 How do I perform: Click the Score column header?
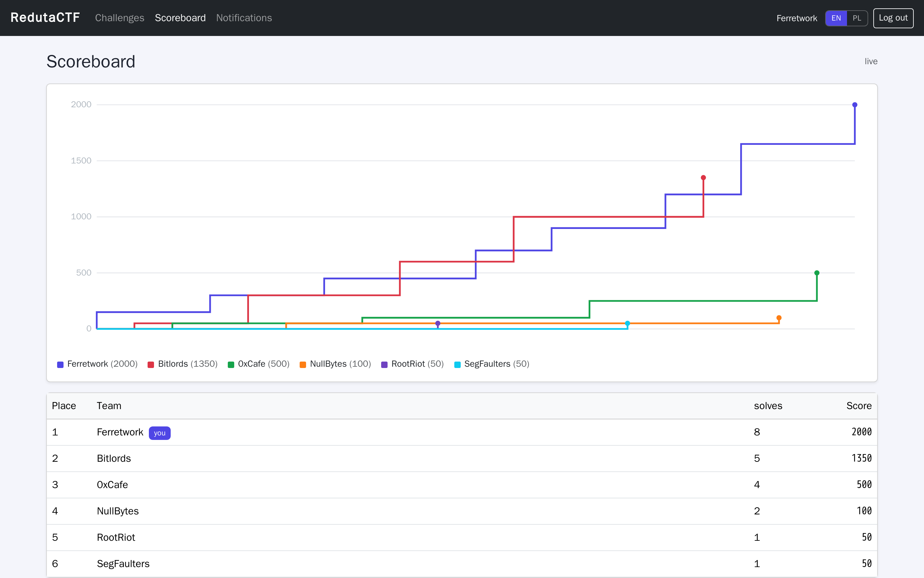[859, 406]
